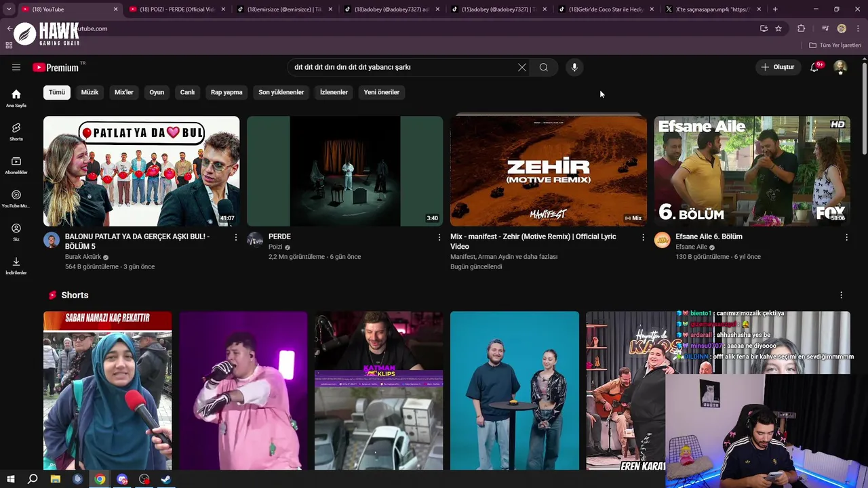Open options for Zehir mix
This screenshot has width=868, height=488.
643,237
